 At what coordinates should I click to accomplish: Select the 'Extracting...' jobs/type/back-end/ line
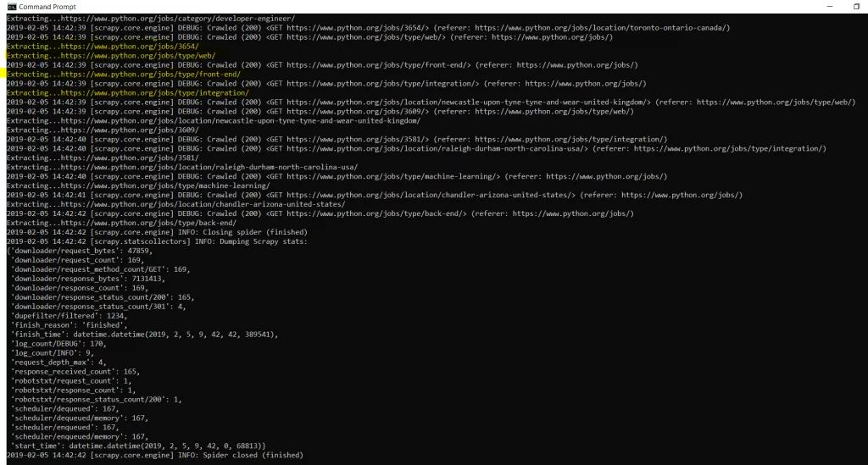coord(121,223)
